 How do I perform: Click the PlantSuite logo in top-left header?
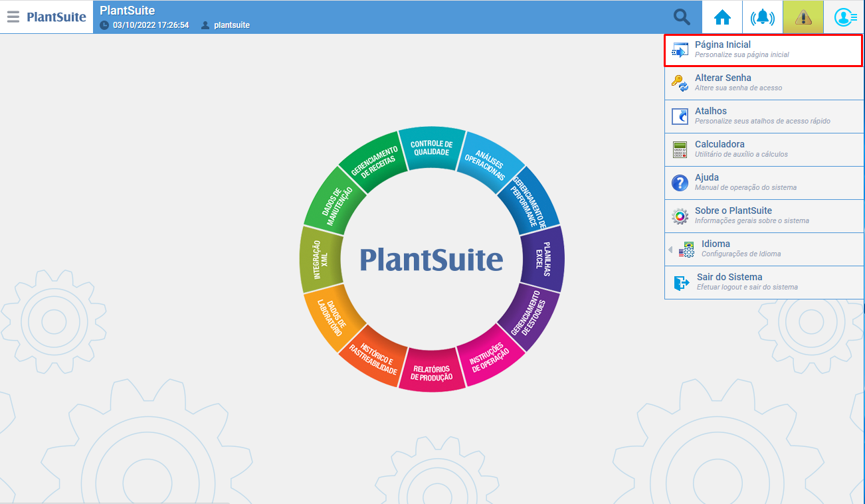[56, 17]
